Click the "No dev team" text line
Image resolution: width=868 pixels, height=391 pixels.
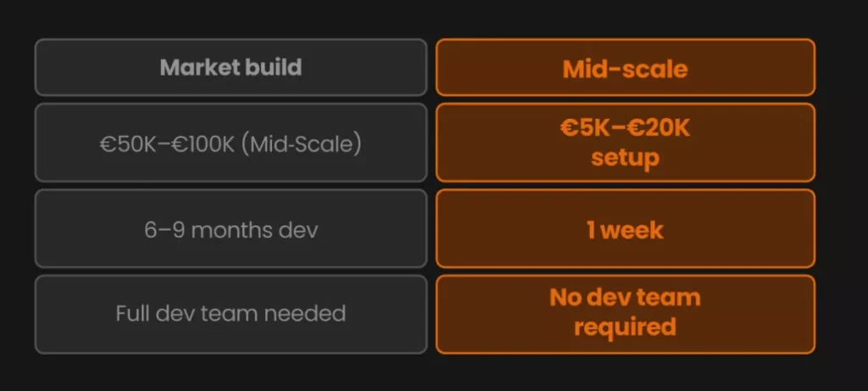point(625,298)
